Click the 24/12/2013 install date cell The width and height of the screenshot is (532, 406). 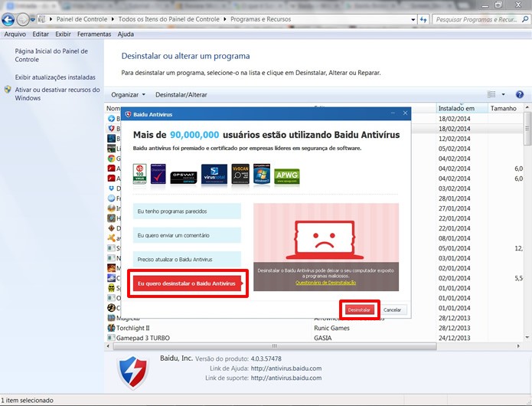(x=454, y=338)
